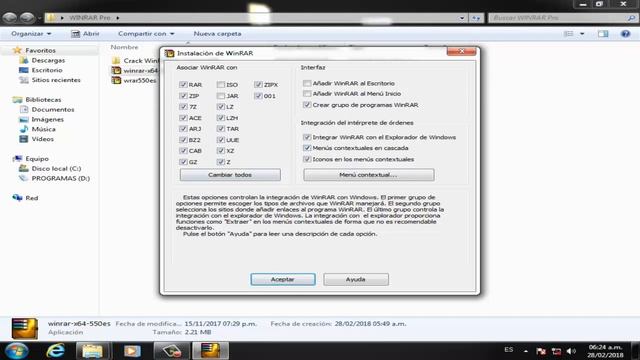Open PROGRAMAS (D:) drive
Image resolution: width=640 pixels, height=360 pixels.
(x=60, y=178)
